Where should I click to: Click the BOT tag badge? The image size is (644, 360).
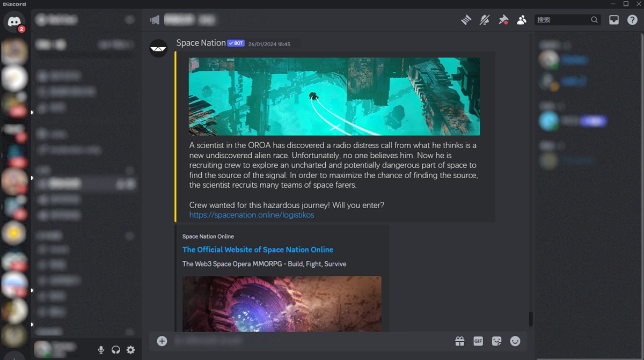(x=236, y=43)
